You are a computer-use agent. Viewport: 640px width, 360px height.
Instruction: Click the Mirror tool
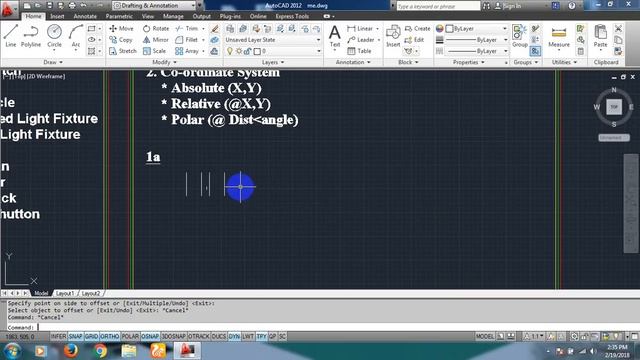(156, 40)
